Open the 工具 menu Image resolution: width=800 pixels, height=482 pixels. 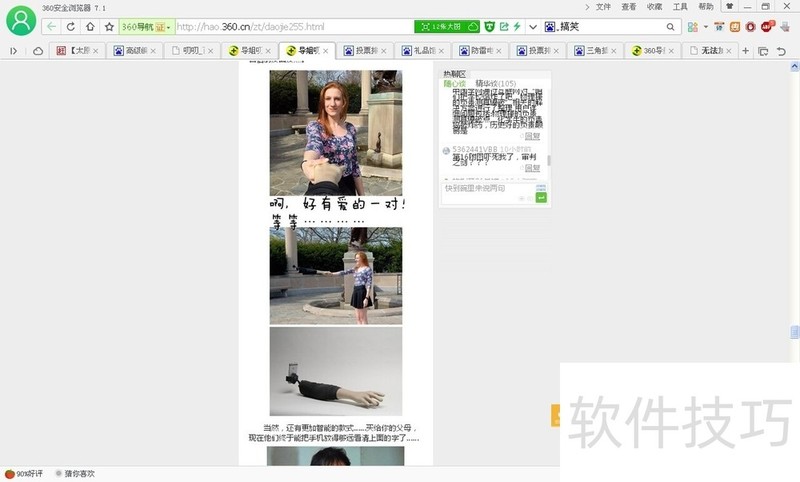coord(680,6)
